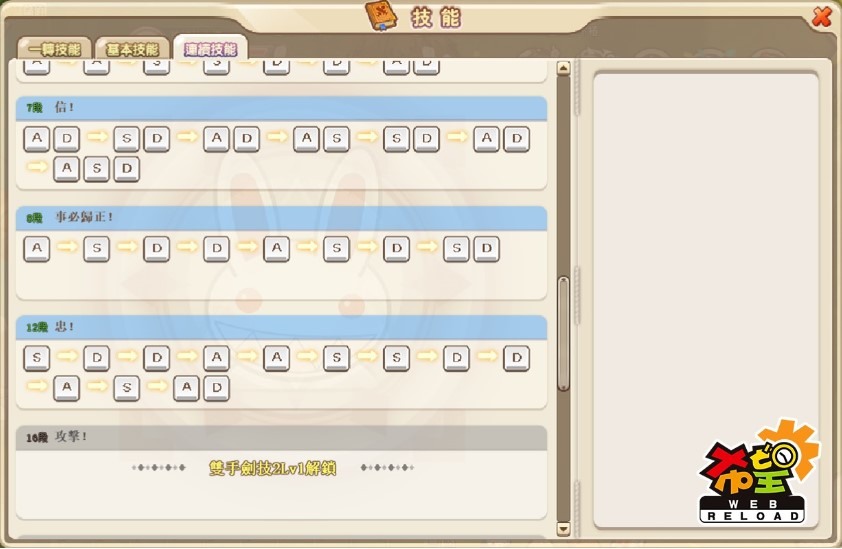Select the 12段 忠! skill header

(281, 327)
